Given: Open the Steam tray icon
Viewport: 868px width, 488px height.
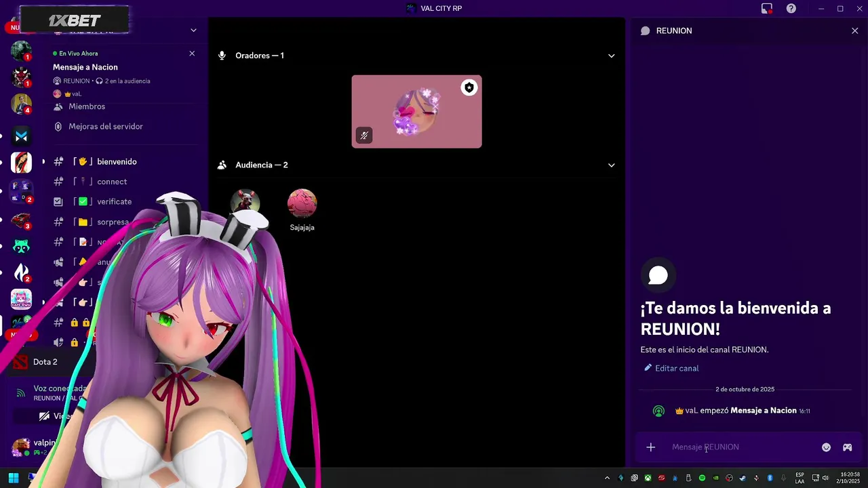Looking at the screenshot, I should (x=743, y=478).
